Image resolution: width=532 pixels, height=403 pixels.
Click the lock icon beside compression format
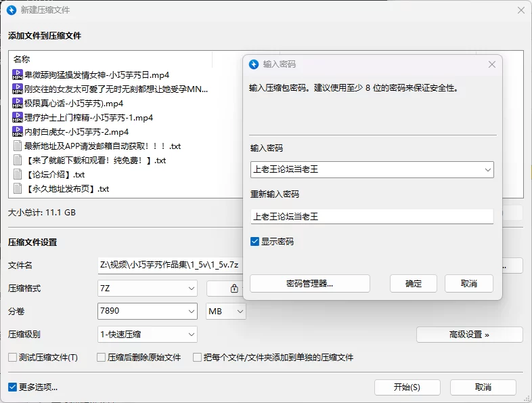point(234,289)
